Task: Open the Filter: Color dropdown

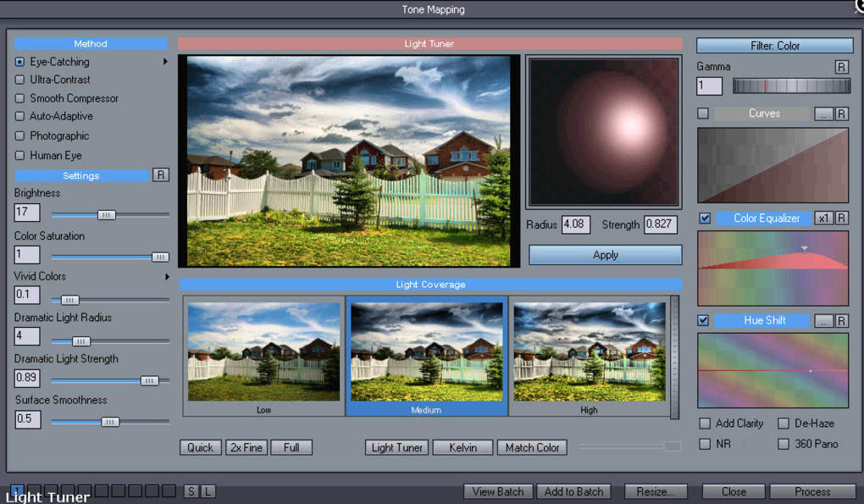Action: point(775,46)
